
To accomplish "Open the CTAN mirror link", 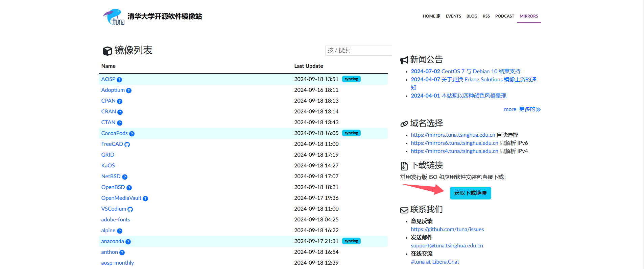I will [x=108, y=122].
